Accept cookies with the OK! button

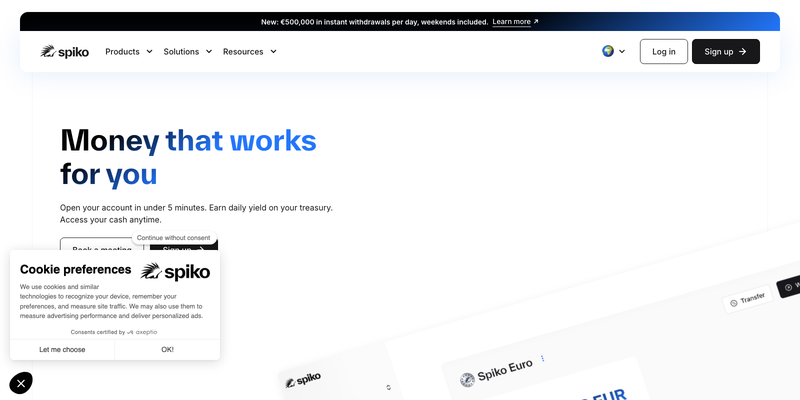coord(167,349)
